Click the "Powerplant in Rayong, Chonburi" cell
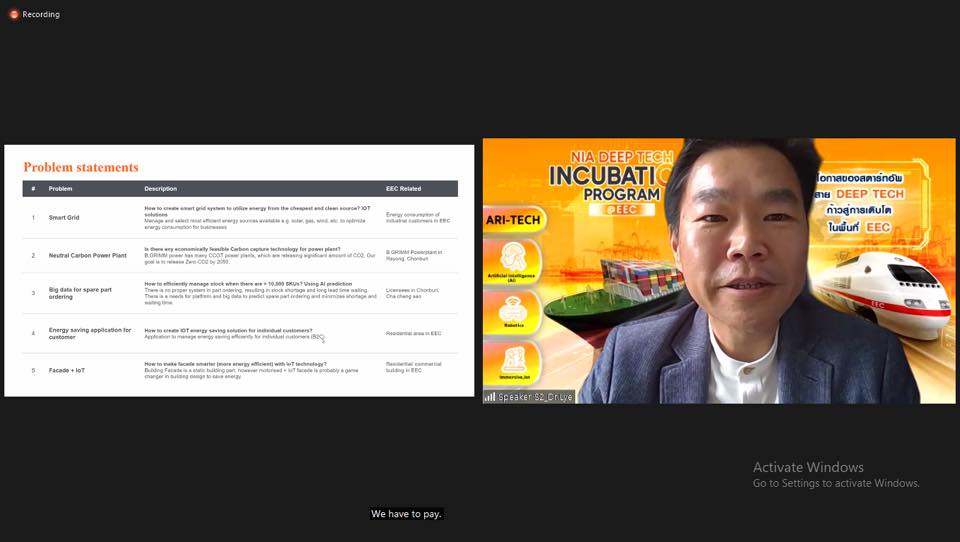960x542 pixels. (414, 255)
